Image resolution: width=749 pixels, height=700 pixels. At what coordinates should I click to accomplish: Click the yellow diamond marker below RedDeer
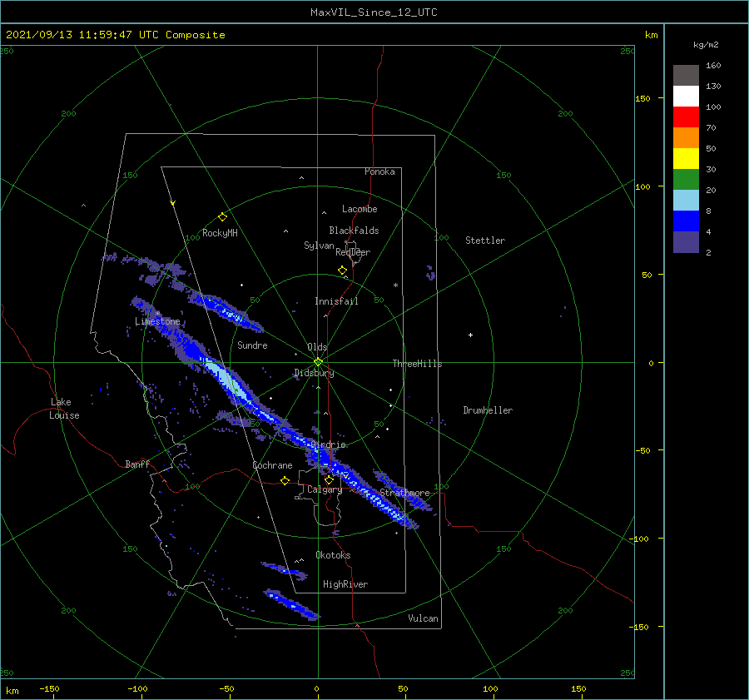tap(342, 271)
